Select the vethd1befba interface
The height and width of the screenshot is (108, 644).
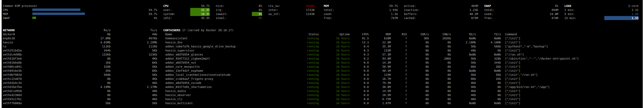coord(12,87)
